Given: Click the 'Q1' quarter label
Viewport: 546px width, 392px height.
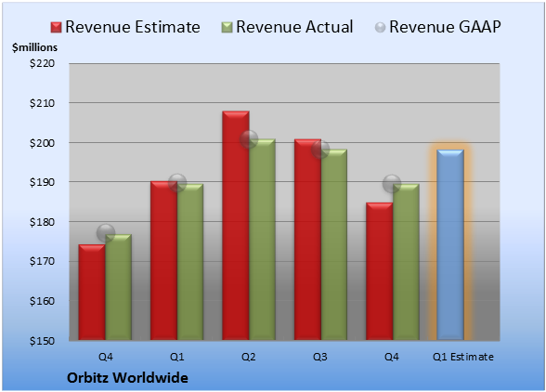Looking at the screenshot, I should 176,357.
